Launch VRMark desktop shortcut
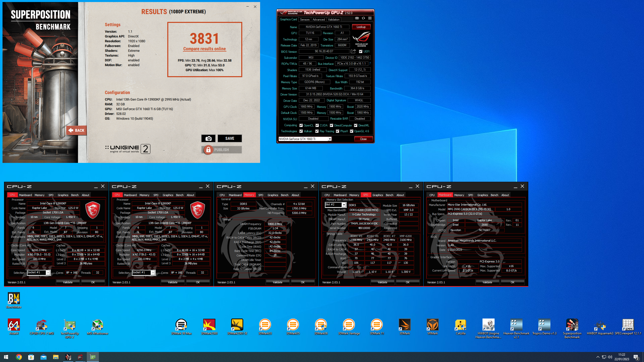Viewport: 644px width, 362px height. pyautogui.click(x=432, y=327)
